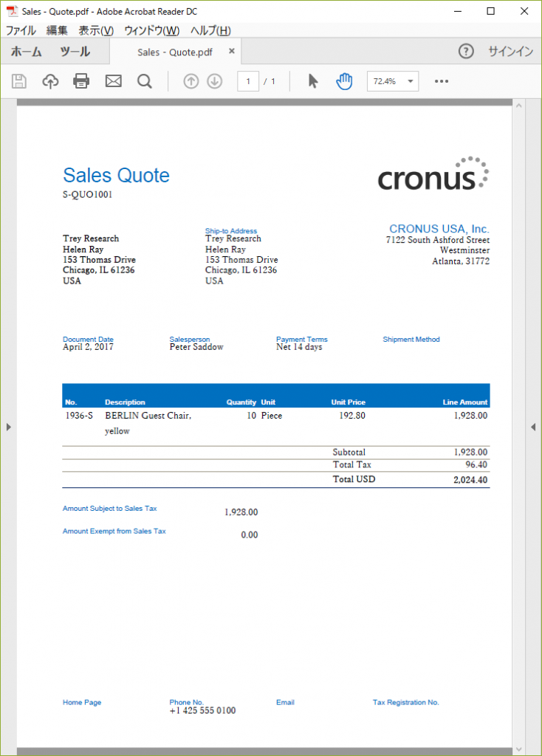Click Total Tax amount 96.40
This screenshot has height=756, width=542.
pyautogui.click(x=476, y=464)
